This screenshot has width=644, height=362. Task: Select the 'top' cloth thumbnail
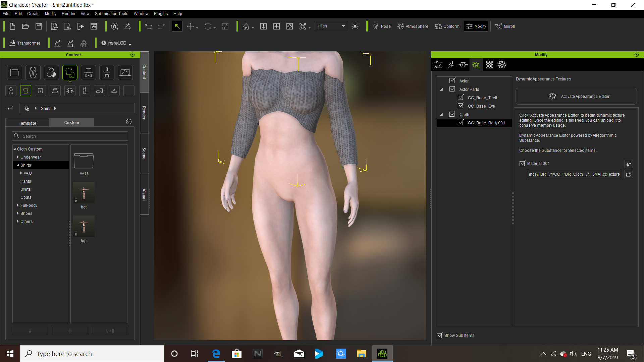tap(84, 226)
